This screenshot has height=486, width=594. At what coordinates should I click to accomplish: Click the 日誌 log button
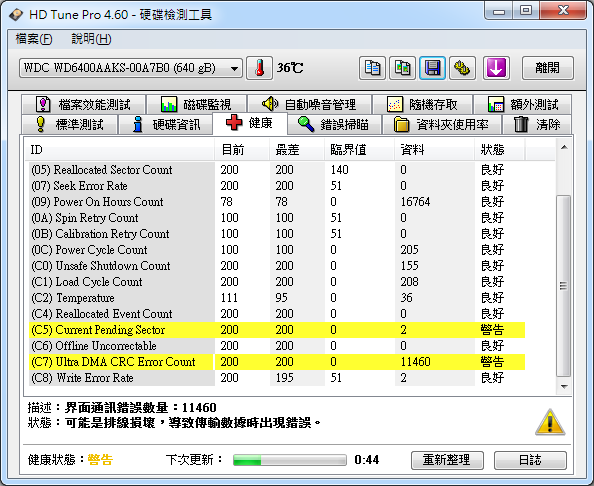(x=530, y=460)
